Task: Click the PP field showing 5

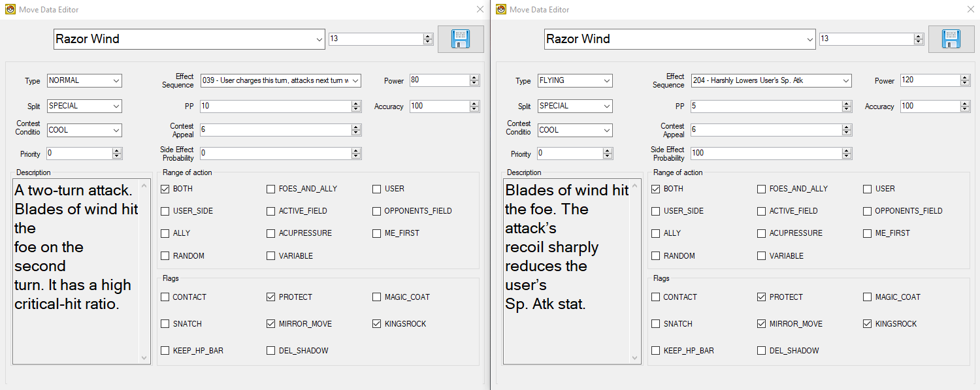Action: coord(764,106)
